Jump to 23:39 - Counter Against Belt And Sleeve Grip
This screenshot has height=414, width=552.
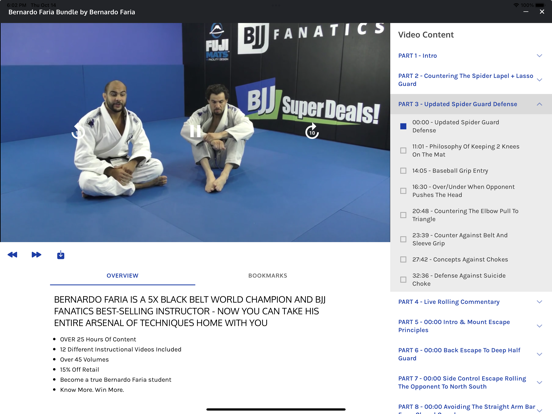click(460, 239)
